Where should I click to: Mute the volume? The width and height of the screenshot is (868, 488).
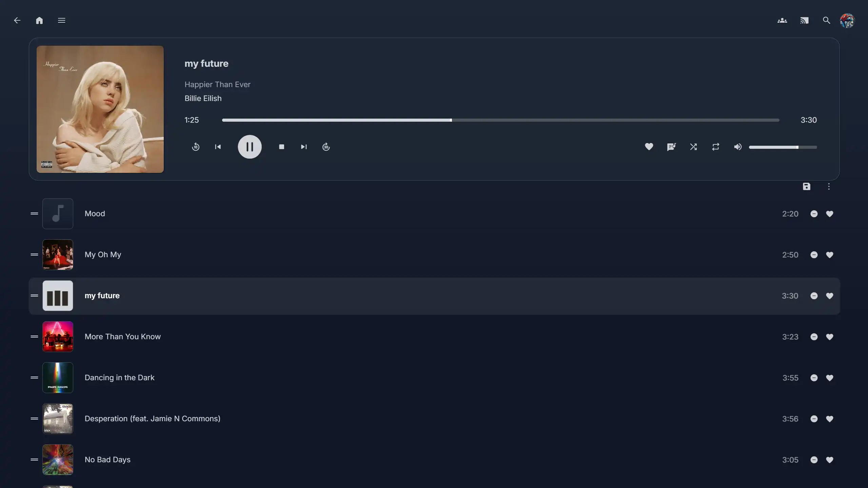pos(738,147)
